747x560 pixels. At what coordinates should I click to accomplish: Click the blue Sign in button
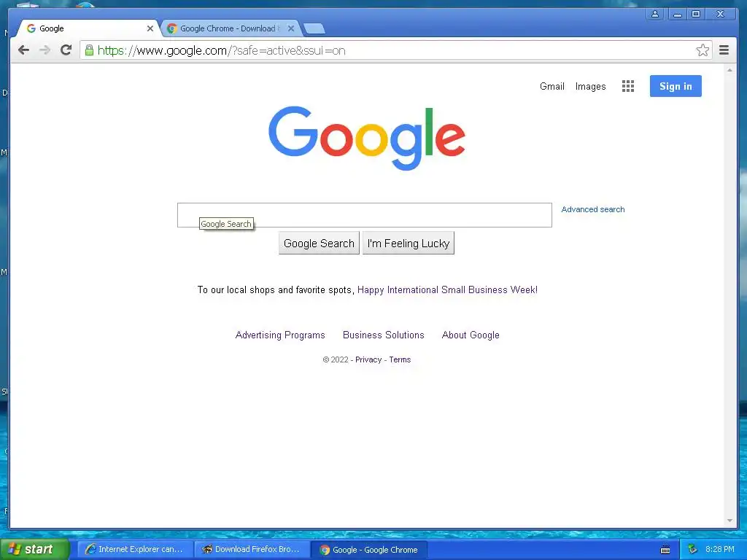tap(676, 86)
